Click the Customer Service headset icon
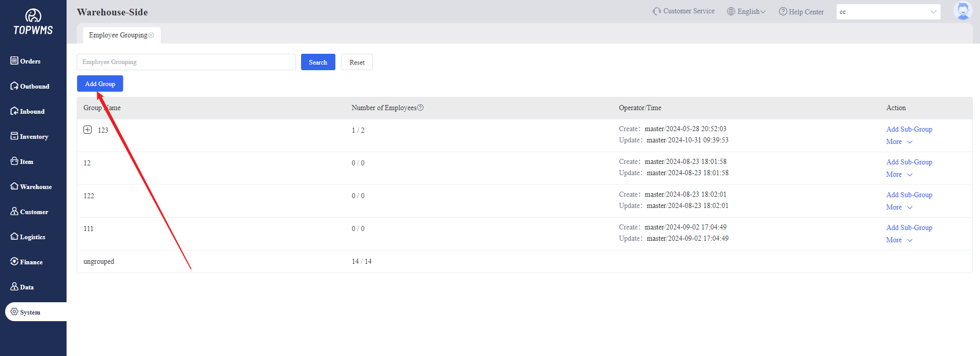980x356 pixels. [656, 11]
